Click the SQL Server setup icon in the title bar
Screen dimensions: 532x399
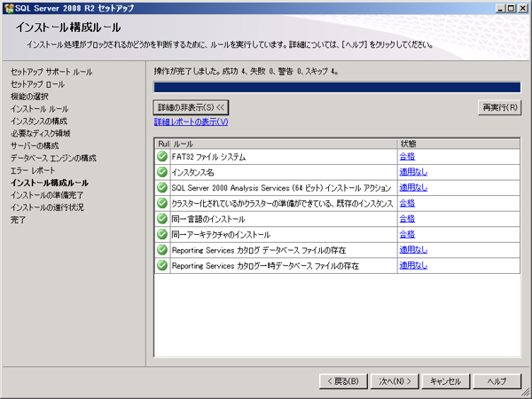pos(9,8)
